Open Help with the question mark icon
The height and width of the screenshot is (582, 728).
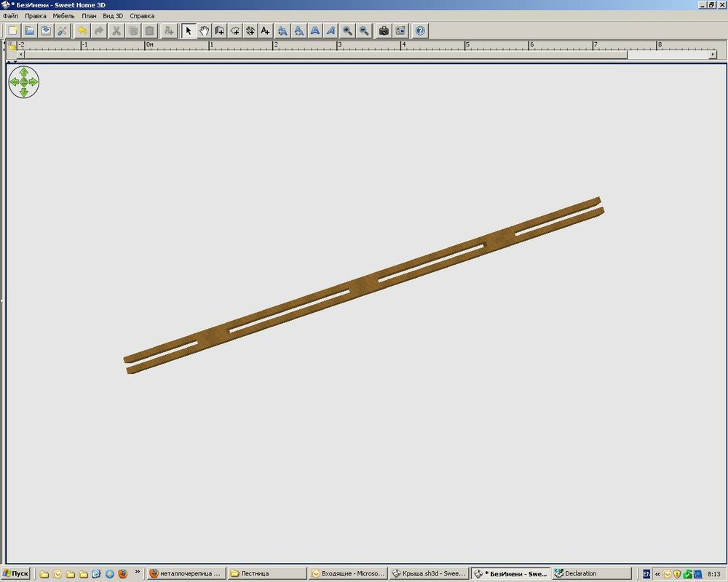tap(421, 31)
